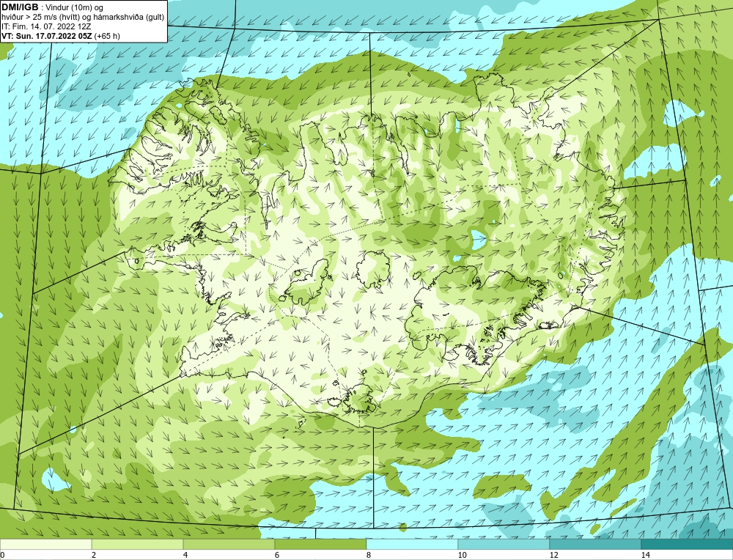Click the scale label '8'
Image resolution: width=733 pixels, height=560 pixels.
pyautogui.click(x=369, y=555)
